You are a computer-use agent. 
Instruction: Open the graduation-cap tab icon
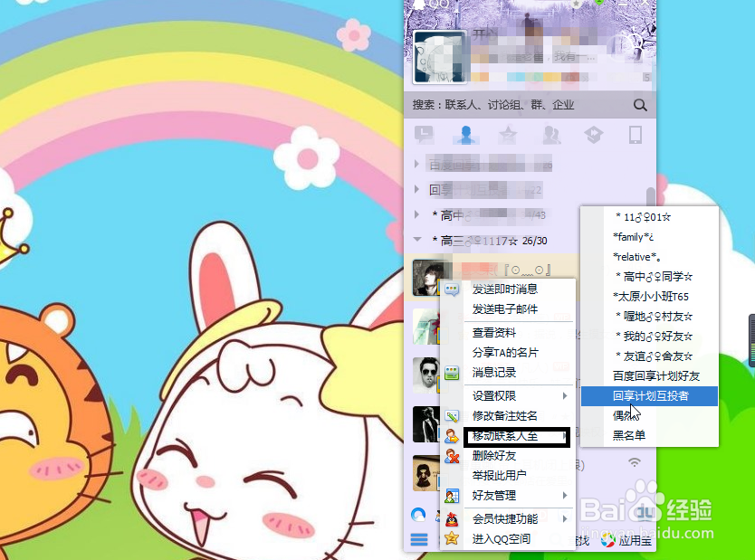[593, 135]
